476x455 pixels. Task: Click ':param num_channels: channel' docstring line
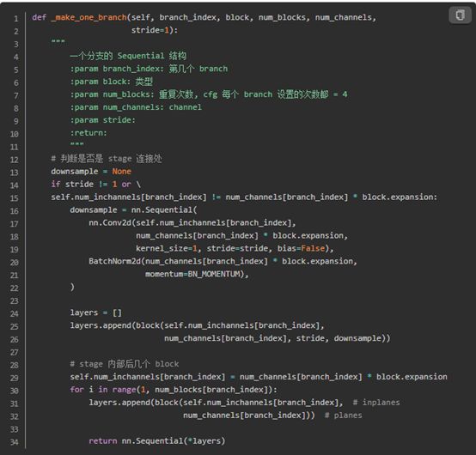[x=136, y=107]
